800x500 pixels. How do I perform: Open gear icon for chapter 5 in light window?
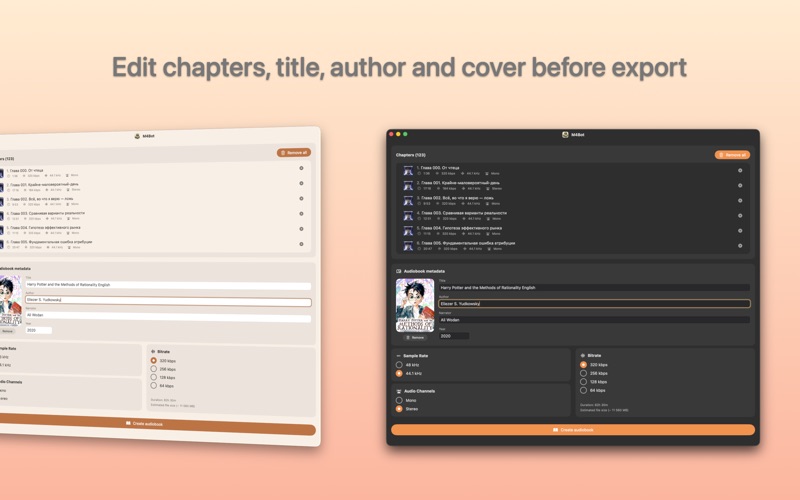[301, 229]
